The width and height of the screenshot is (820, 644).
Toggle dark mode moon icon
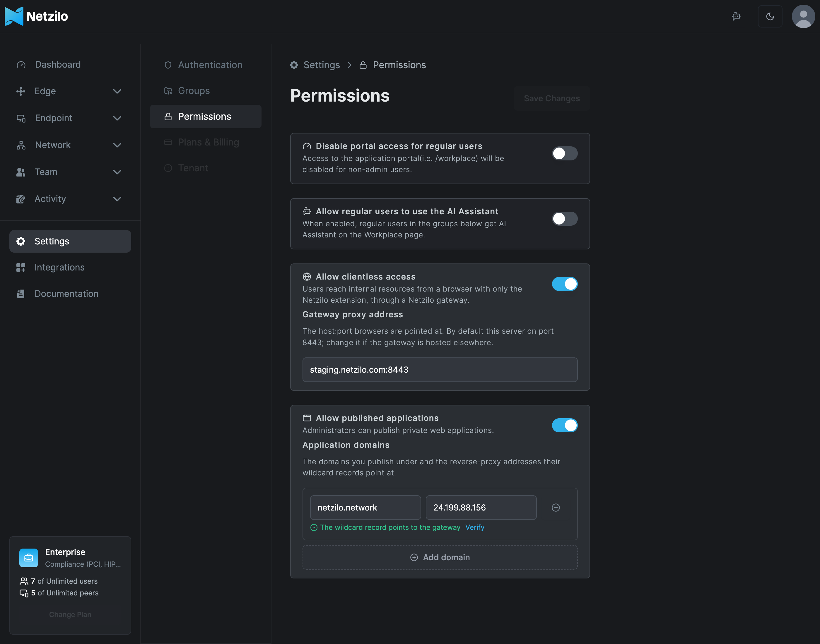(x=770, y=16)
